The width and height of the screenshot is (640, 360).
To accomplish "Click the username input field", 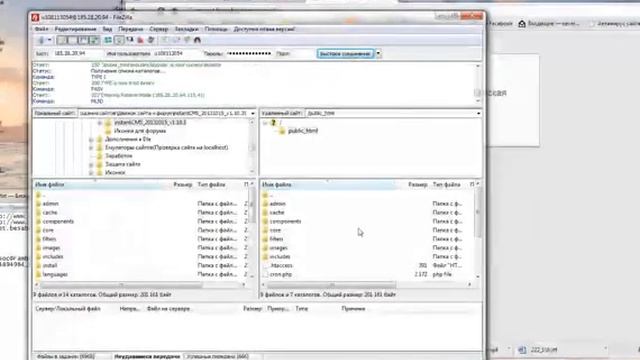I will click(x=176, y=53).
